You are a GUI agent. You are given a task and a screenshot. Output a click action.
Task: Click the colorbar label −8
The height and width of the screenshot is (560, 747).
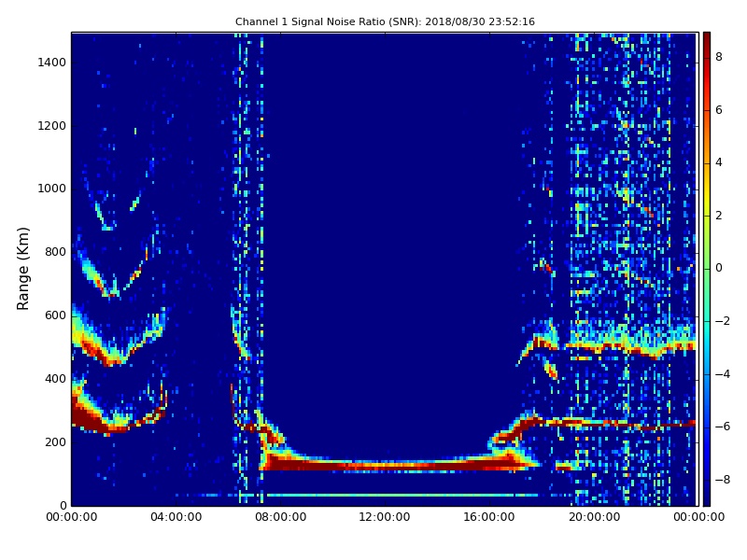723,480
